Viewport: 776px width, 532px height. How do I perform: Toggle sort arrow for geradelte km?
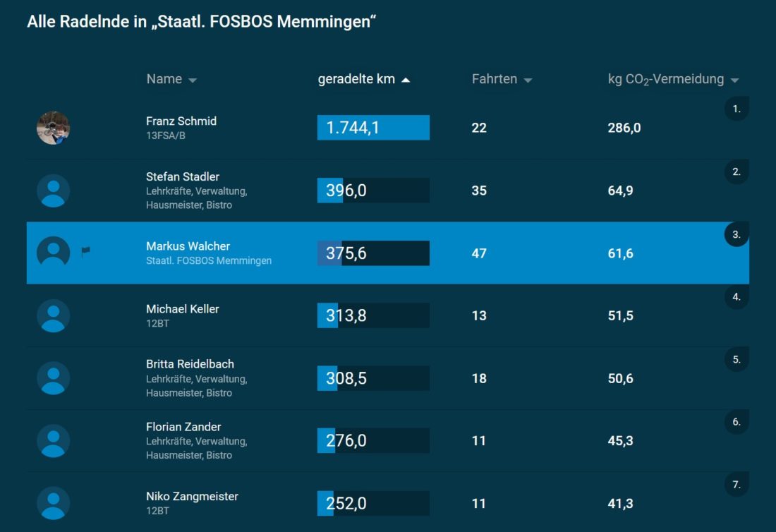[x=406, y=80]
